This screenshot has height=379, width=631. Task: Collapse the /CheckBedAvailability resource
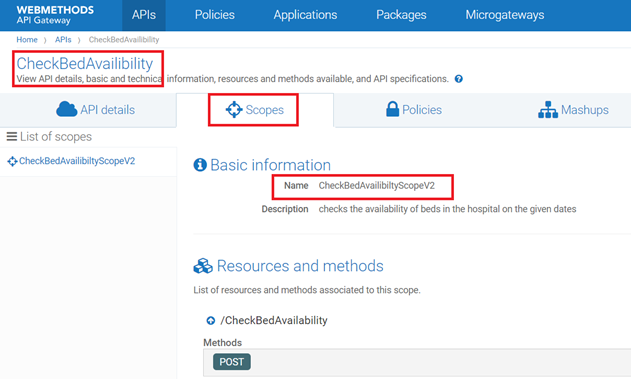210,321
